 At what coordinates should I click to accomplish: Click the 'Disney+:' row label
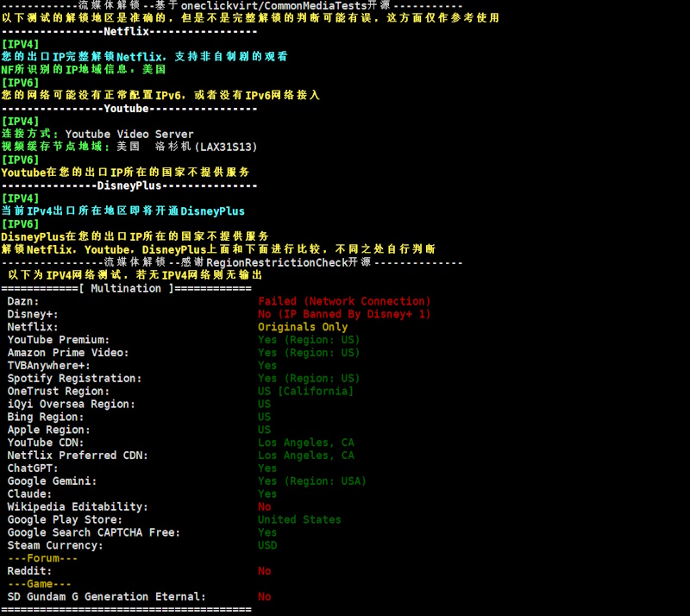33,314
